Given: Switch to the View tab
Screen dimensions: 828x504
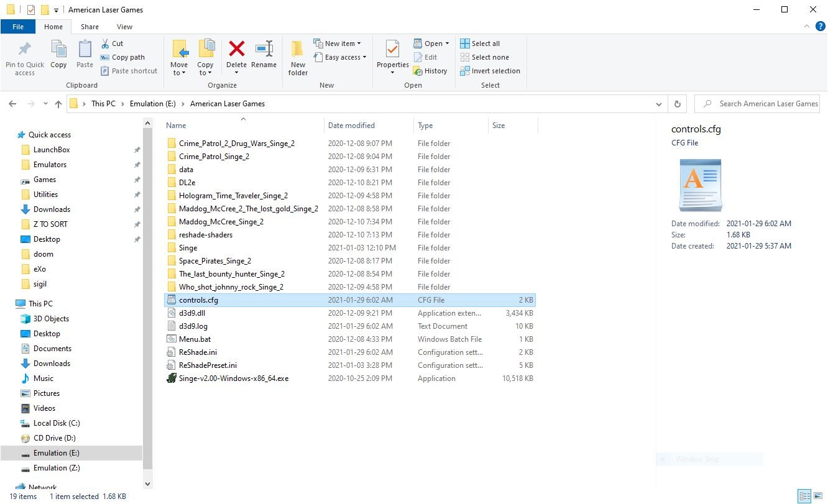Looking at the screenshot, I should pos(124,27).
